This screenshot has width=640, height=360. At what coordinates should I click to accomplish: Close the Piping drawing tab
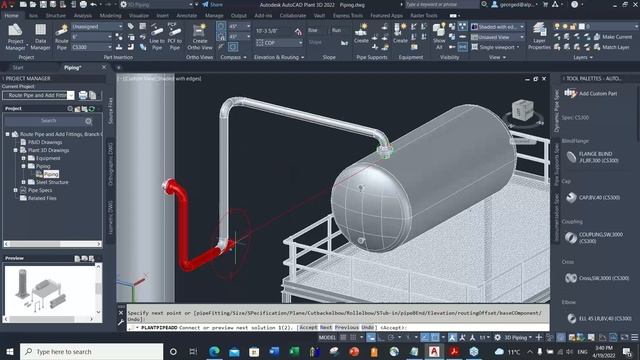(x=104, y=67)
